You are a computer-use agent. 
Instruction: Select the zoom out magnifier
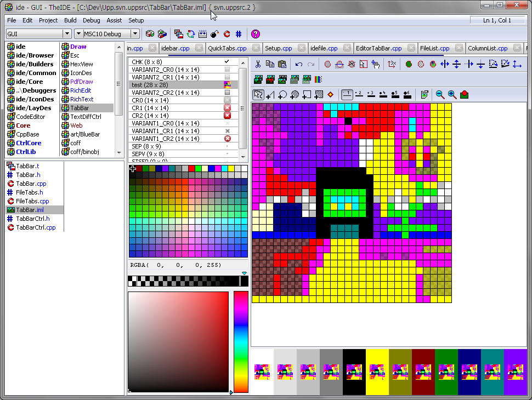440,94
